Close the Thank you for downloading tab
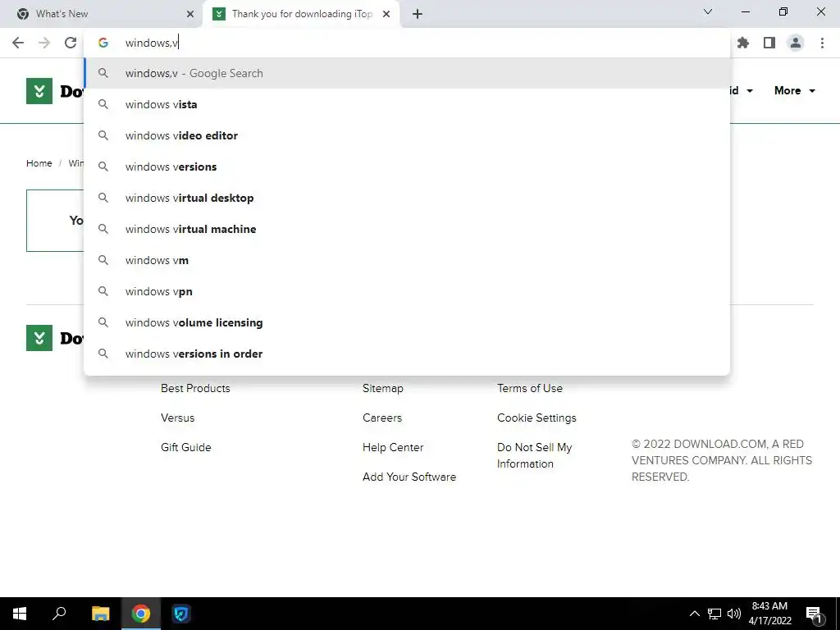Screen dimensions: 840x630 pos(386,14)
